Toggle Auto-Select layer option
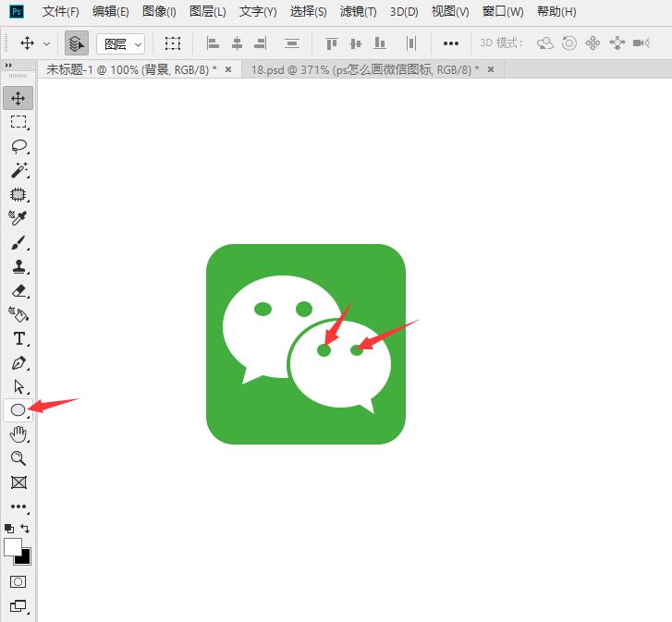The height and width of the screenshot is (622, 672). [77, 43]
